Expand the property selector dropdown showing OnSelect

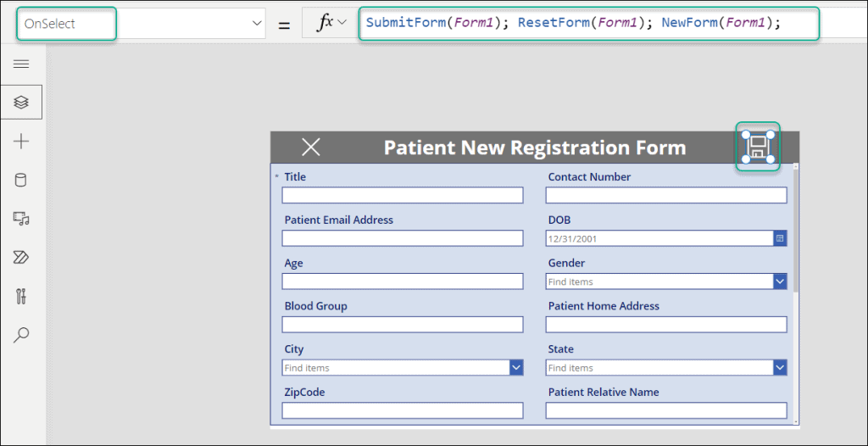pyautogui.click(x=257, y=23)
